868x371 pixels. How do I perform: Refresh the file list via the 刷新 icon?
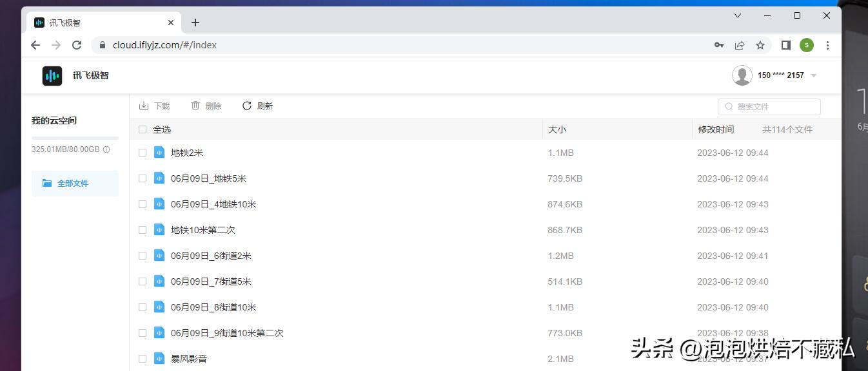point(246,106)
